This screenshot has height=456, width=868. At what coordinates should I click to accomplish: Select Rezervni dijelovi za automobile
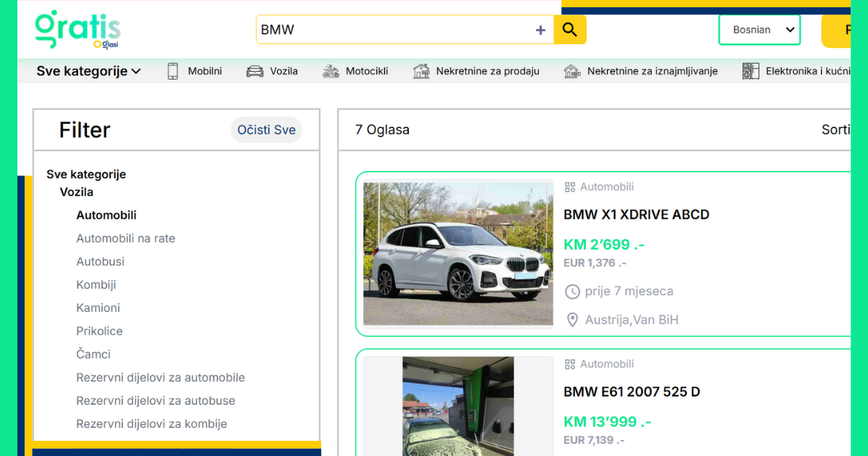(161, 377)
